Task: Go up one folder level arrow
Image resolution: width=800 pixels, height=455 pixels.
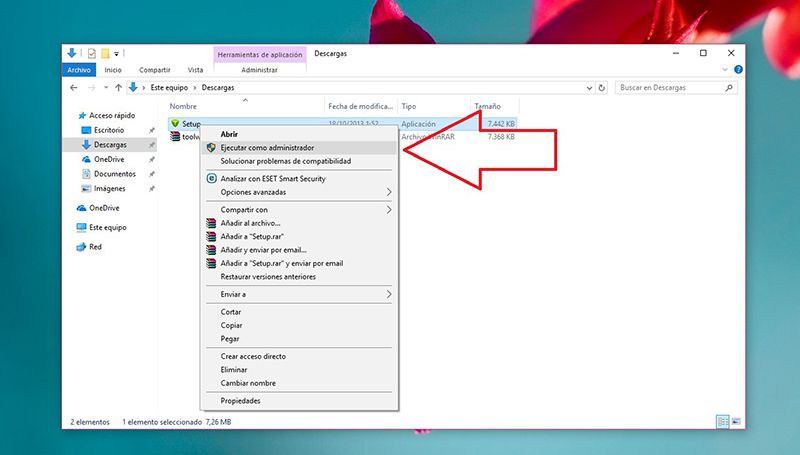Action: pyautogui.click(x=118, y=88)
